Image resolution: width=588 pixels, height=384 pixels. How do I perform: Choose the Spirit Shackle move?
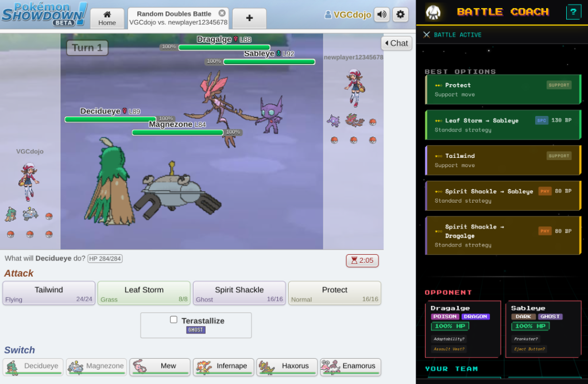(239, 293)
